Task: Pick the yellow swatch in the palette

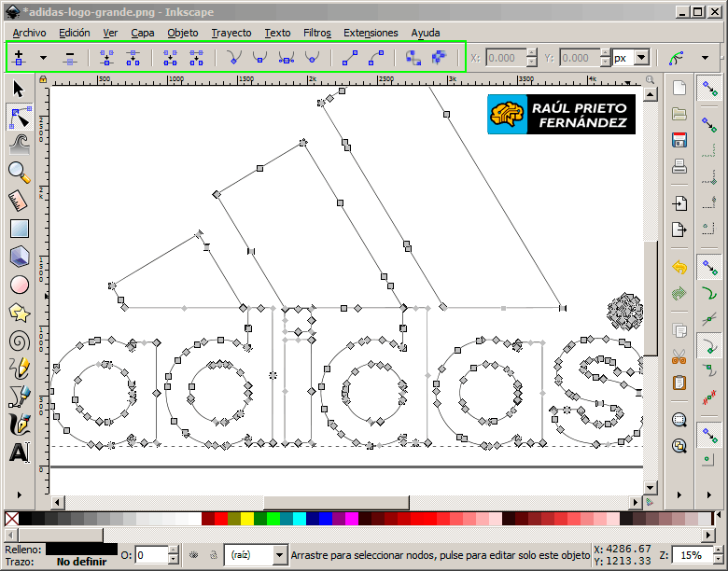Action: [x=246, y=519]
